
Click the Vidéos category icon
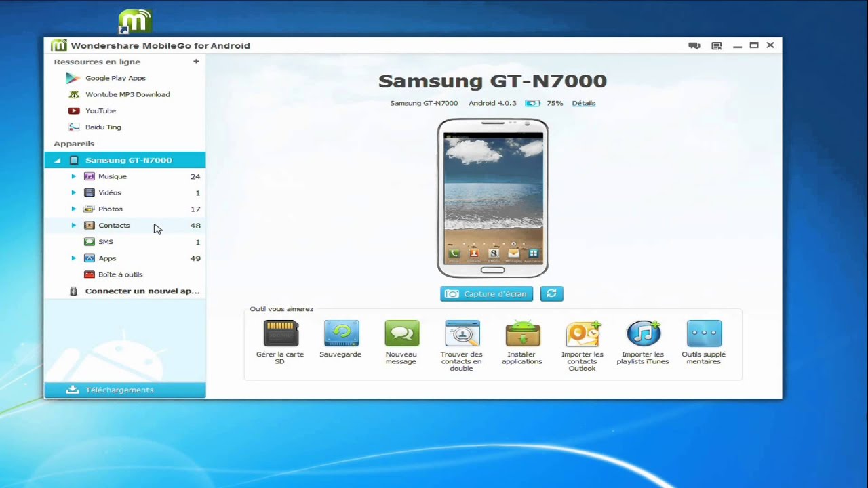point(89,192)
